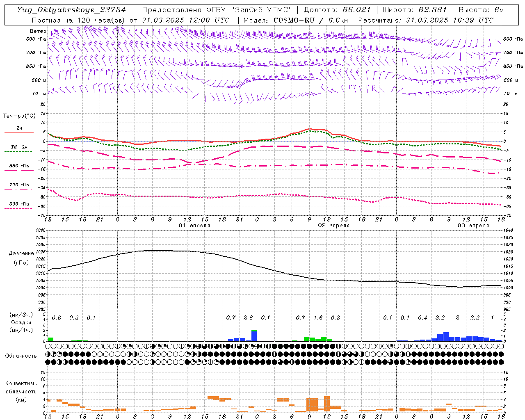Viewport: 525px width, 420px height.
Task: Click the 500 гПа temperature legend entry
Action: (x=19, y=204)
